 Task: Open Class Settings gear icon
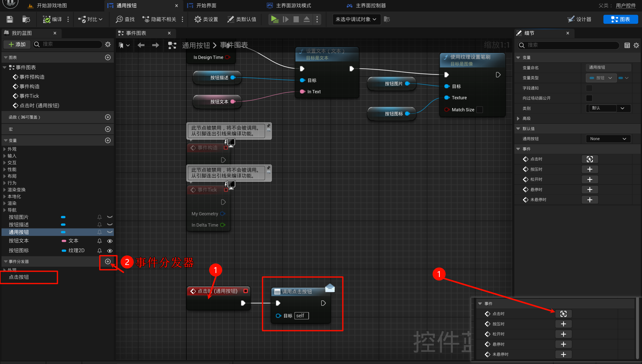coord(198,19)
